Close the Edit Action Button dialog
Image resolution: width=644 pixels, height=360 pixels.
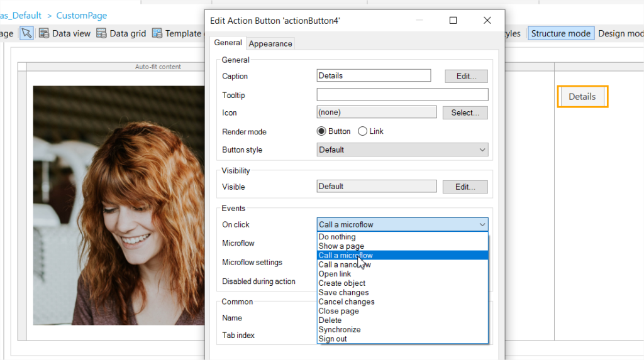487,21
